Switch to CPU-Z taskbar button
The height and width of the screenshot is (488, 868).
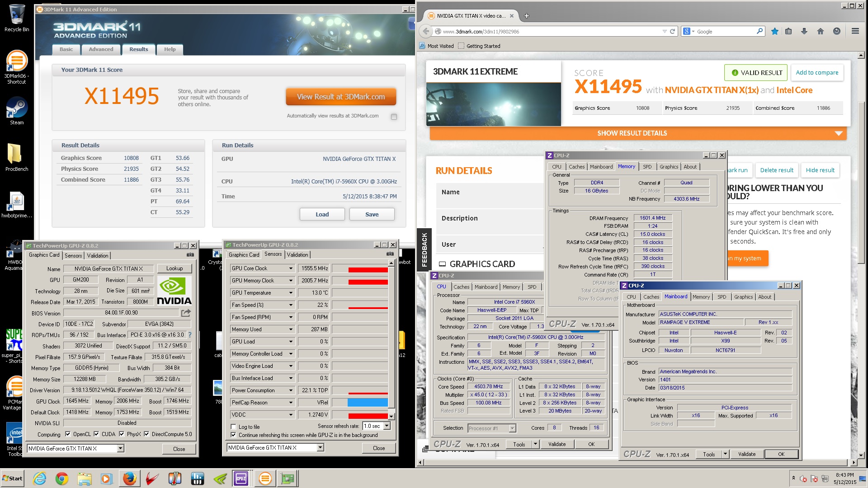point(241,479)
